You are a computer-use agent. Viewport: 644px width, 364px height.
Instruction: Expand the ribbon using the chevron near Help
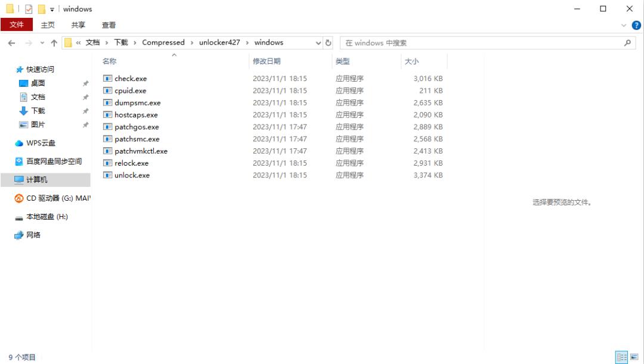click(x=624, y=25)
